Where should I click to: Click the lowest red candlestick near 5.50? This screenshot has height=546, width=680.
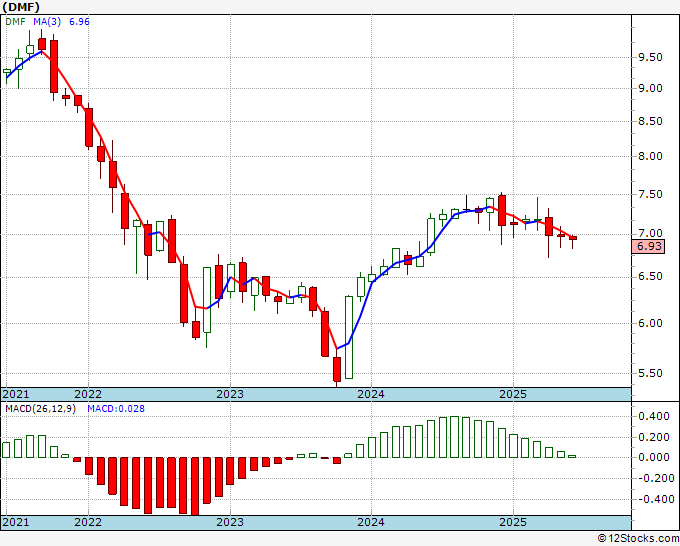click(337, 369)
